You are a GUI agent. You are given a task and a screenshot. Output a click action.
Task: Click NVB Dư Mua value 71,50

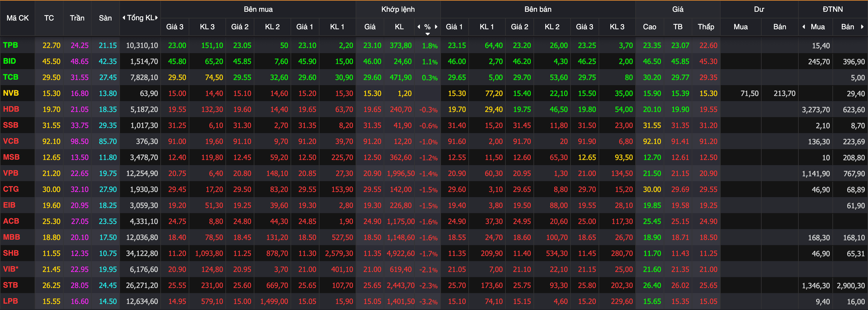(x=749, y=94)
